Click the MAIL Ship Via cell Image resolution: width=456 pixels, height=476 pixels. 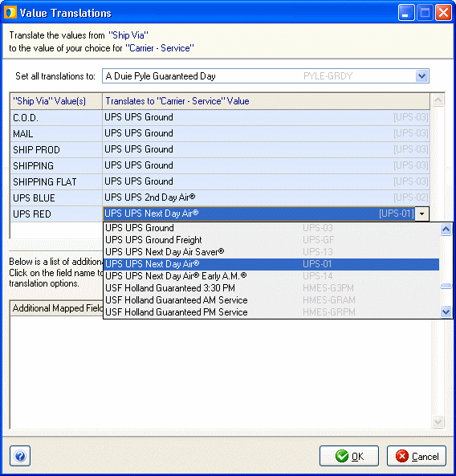tap(56, 133)
